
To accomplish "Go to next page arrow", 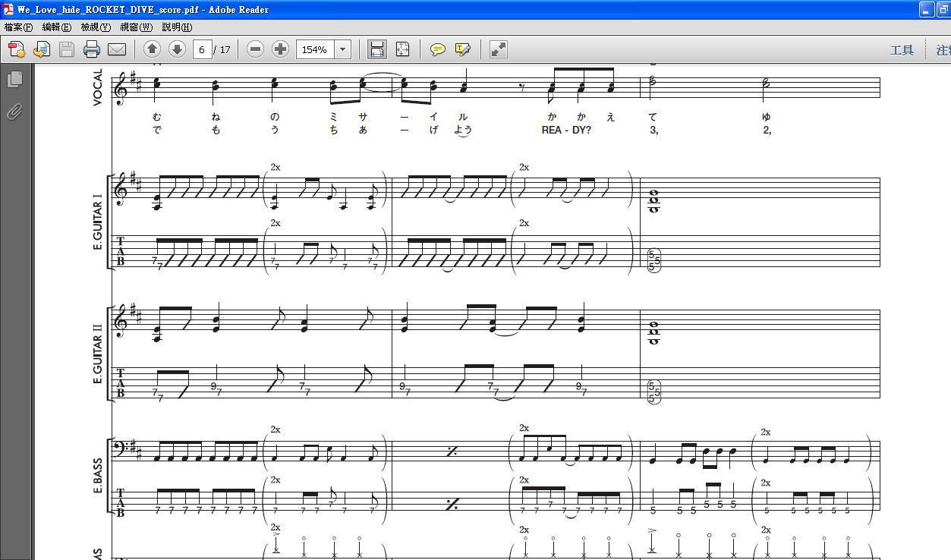I will [x=177, y=49].
